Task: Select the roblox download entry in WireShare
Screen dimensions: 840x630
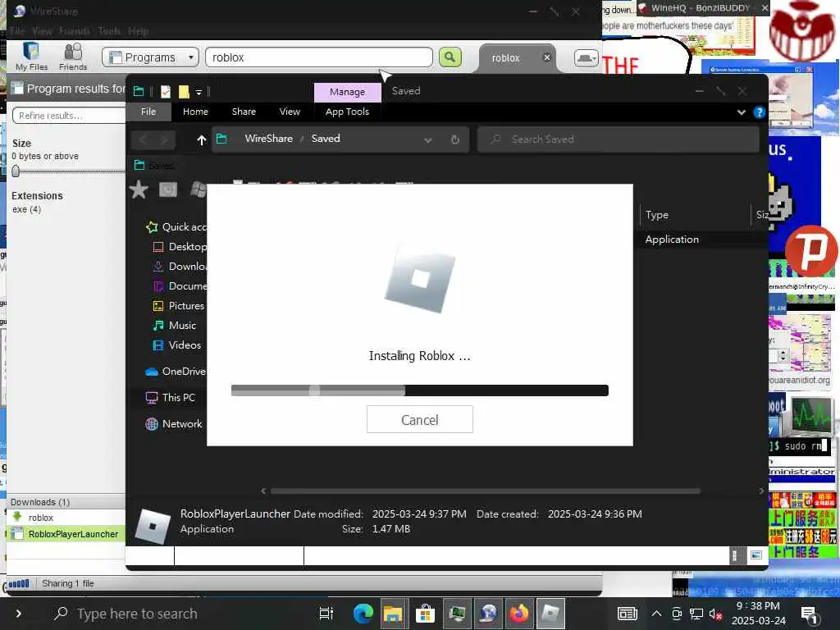Action: point(41,518)
